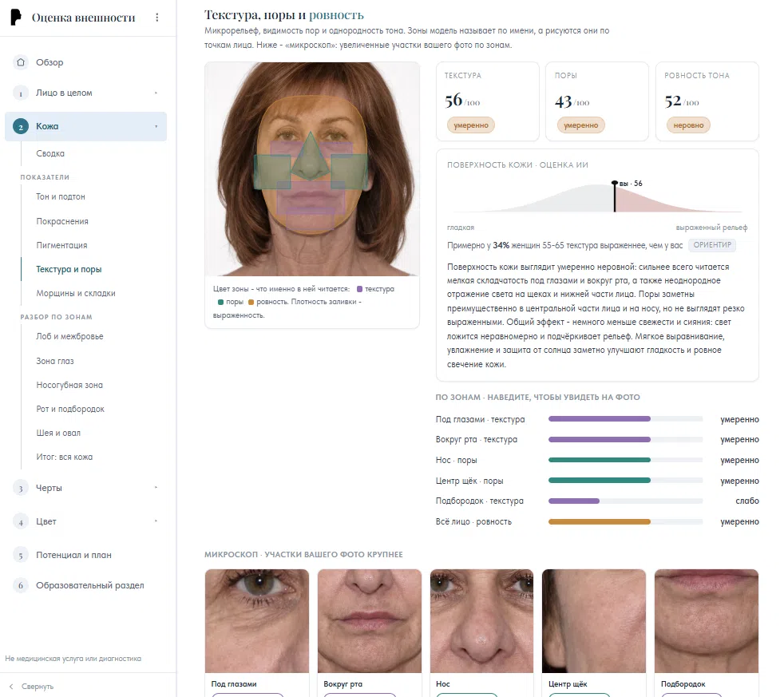Screen dimensions: 784x697
Task: Select Пигментация in the sidebar
Action: [x=61, y=245]
